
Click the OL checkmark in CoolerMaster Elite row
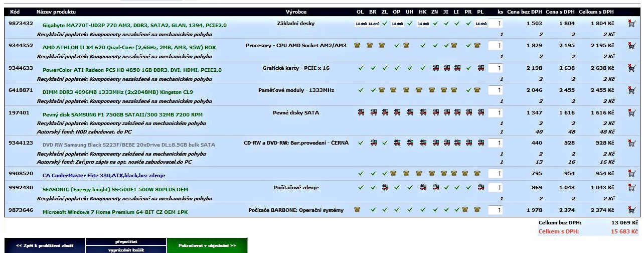361,174
